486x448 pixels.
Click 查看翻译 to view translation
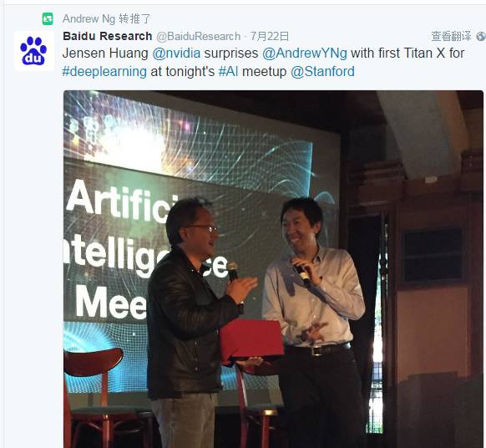451,36
